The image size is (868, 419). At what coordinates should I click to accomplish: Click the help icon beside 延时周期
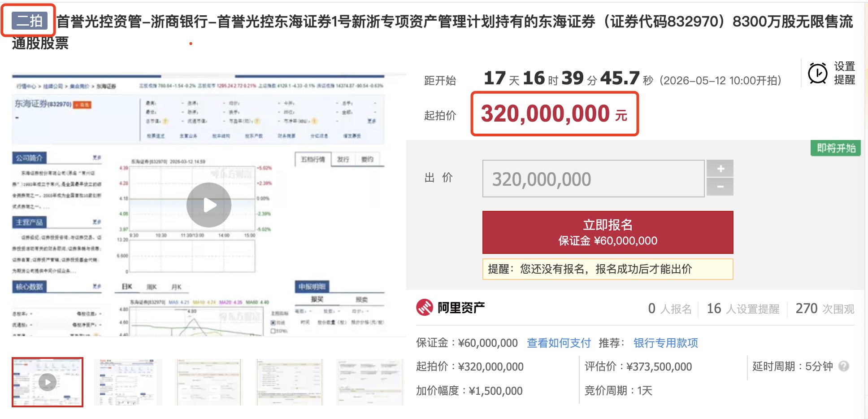click(x=844, y=367)
